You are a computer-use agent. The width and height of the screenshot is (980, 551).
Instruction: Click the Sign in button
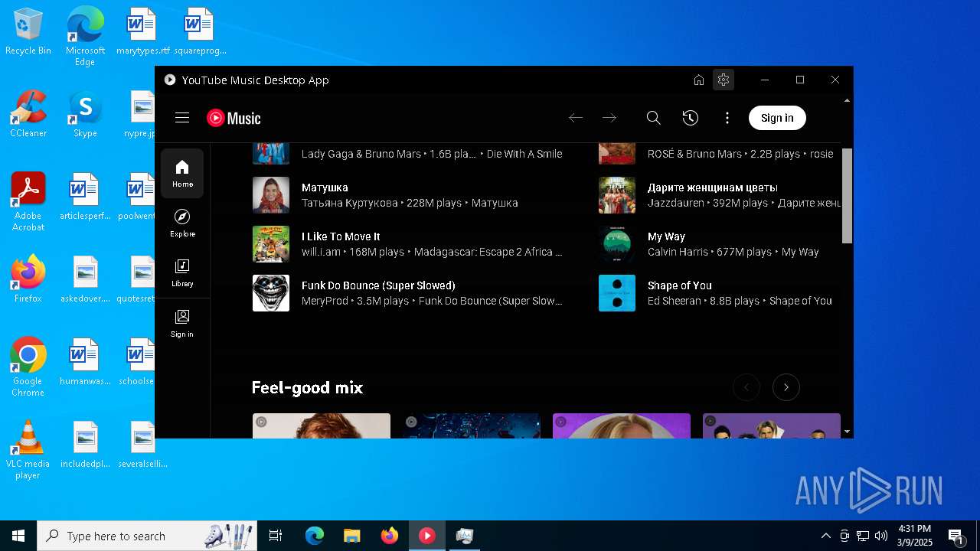777,118
